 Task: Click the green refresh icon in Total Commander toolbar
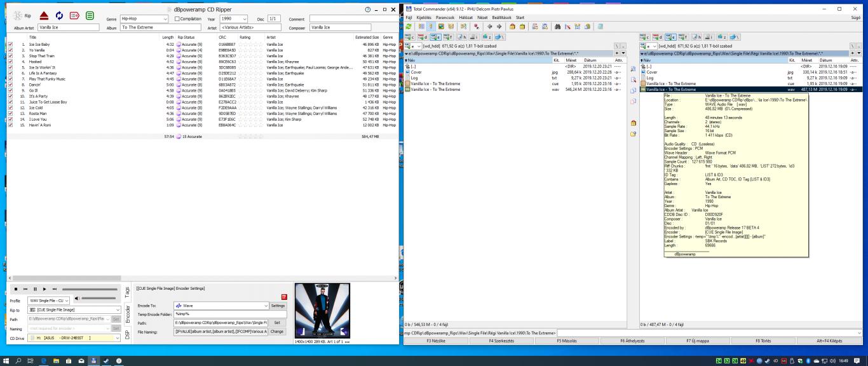(409, 27)
